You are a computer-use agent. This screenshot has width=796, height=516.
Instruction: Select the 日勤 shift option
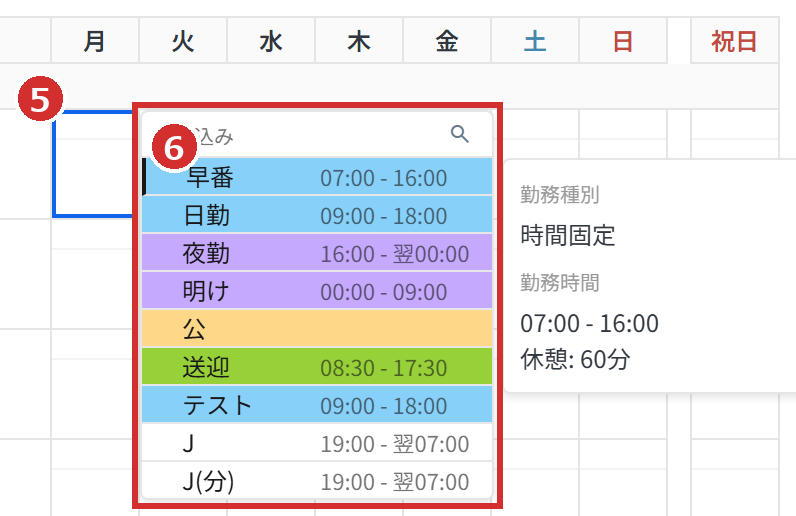click(317, 215)
